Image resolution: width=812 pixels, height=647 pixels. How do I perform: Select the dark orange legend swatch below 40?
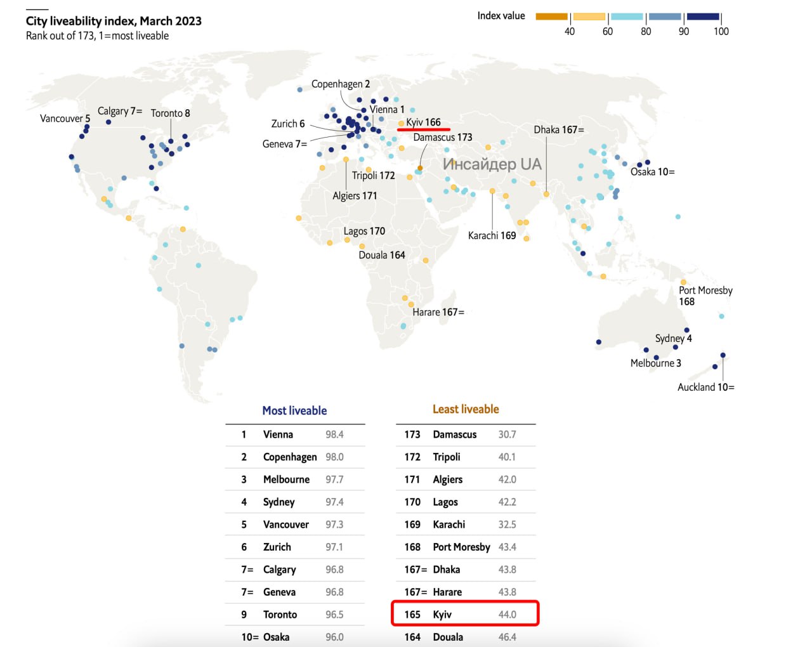[x=551, y=16]
